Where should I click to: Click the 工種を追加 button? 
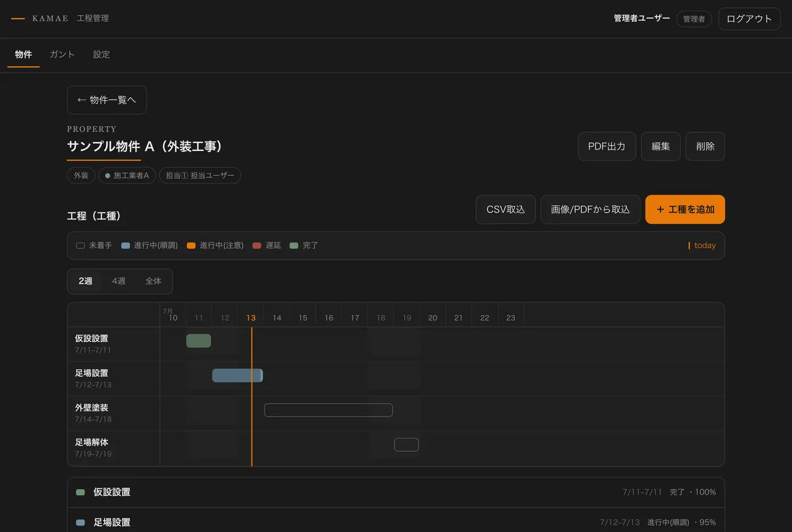(x=685, y=209)
